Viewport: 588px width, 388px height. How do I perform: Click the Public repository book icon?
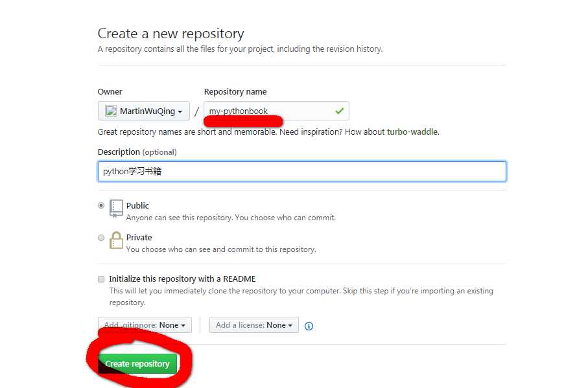tap(116, 209)
